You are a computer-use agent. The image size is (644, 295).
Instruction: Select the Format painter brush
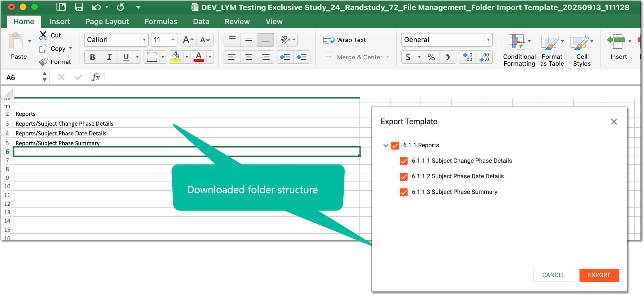point(43,62)
